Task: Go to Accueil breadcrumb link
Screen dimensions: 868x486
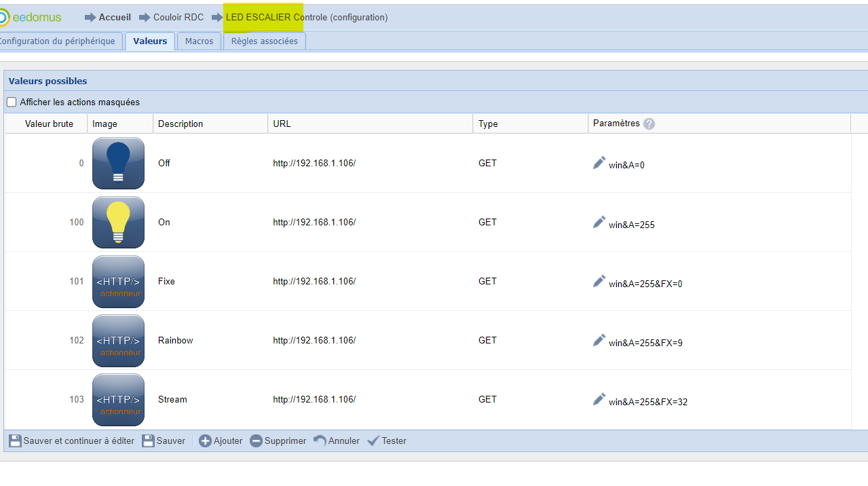Action: pos(115,18)
